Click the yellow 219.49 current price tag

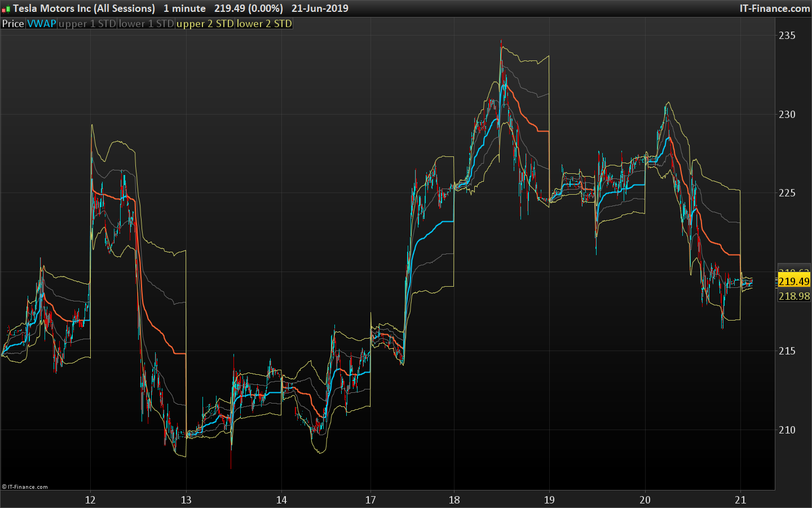point(794,281)
